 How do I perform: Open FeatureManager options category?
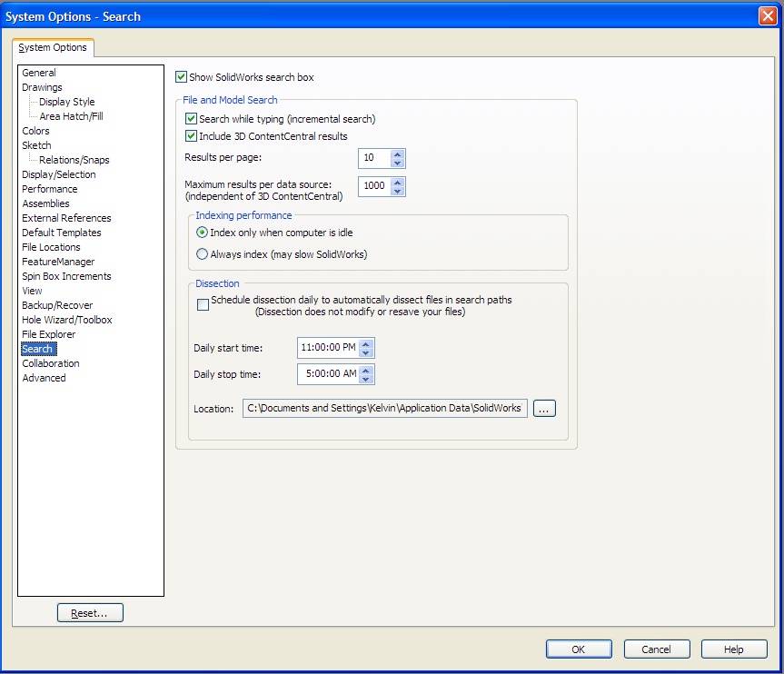58,262
